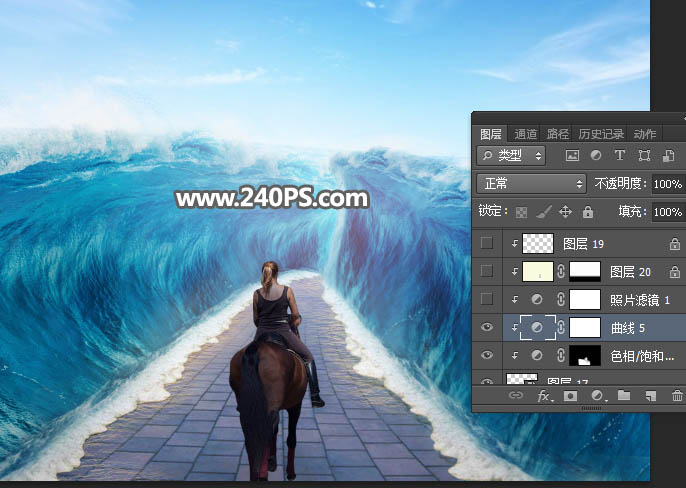This screenshot has width=686, height=488.
Task: Open the fx layer style menu
Action: pos(544,396)
